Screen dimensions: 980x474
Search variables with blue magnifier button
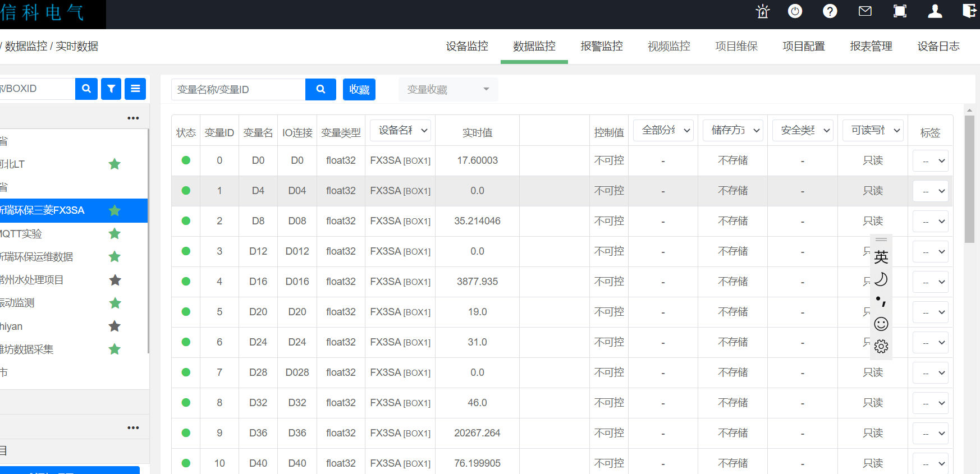pyautogui.click(x=320, y=89)
